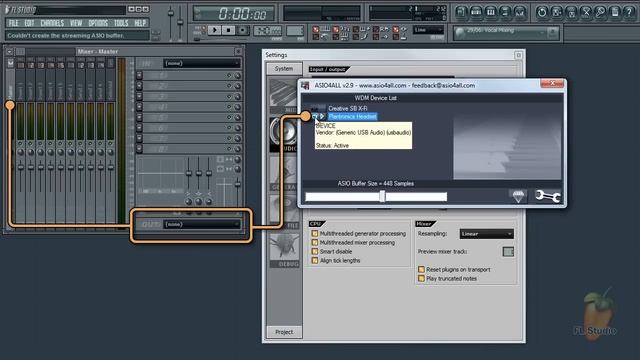The width and height of the screenshot is (640, 360).
Task: Expand the Plantronics Headset device tree
Action: pos(322,117)
